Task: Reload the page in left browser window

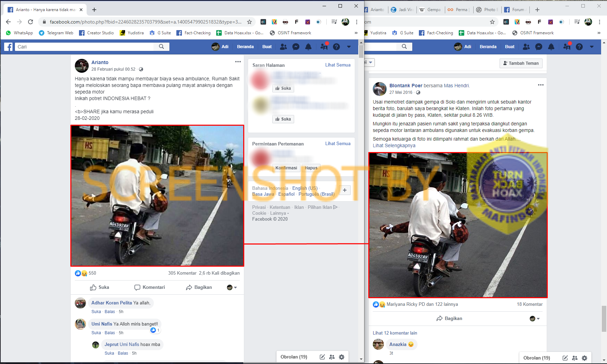Action: point(30,22)
